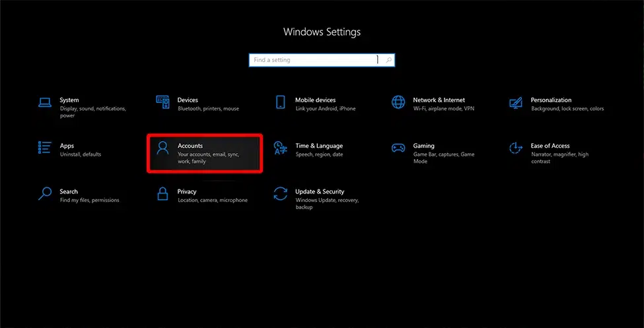Click the System laptop icon
644x328 pixels.
tap(45, 102)
